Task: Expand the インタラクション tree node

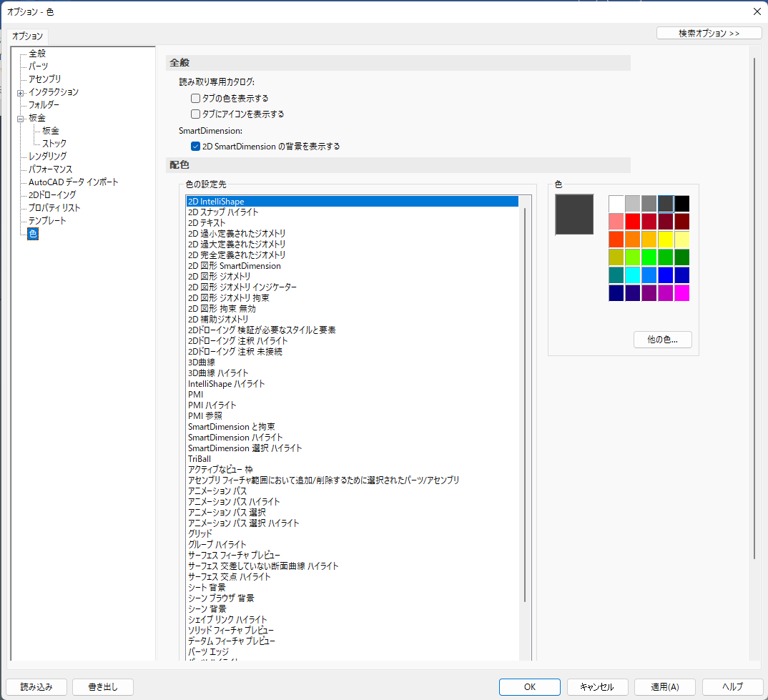Action: pos(20,92)
